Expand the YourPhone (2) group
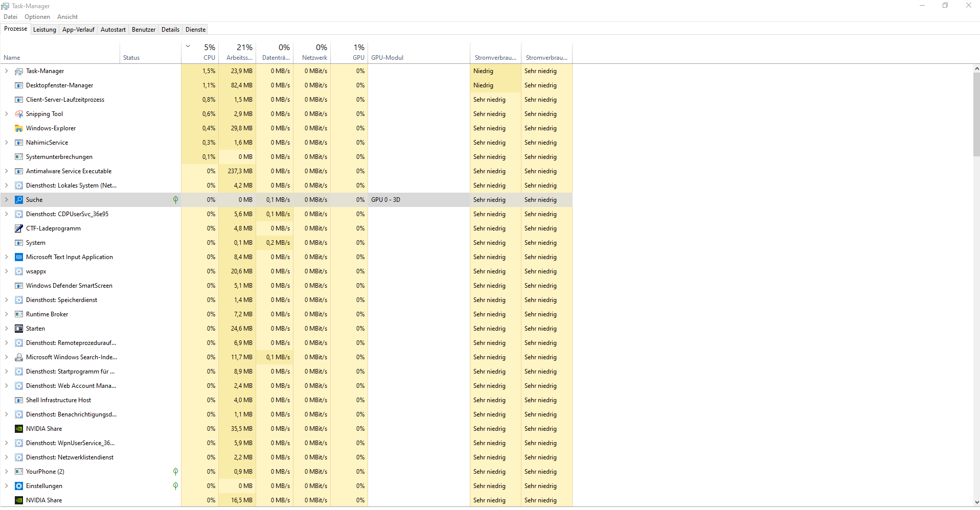This screenshot has height=510, width=980. [6, 472]
